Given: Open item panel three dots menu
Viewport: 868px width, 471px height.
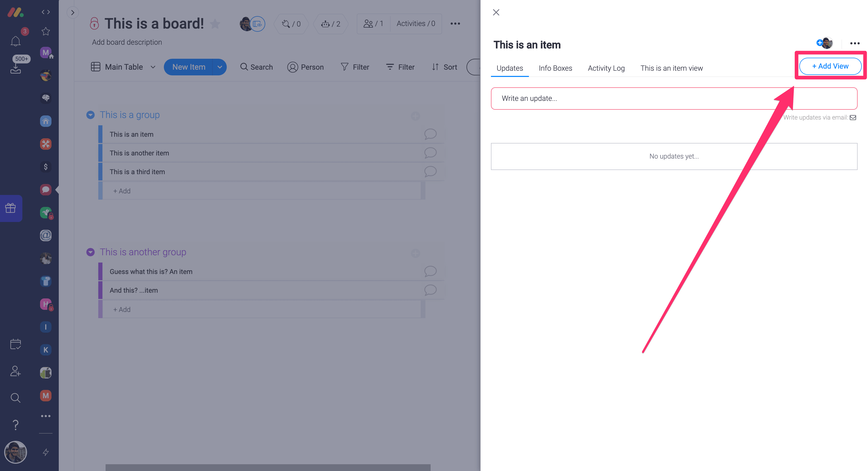Looking at the screenshot, I should 854,43.
